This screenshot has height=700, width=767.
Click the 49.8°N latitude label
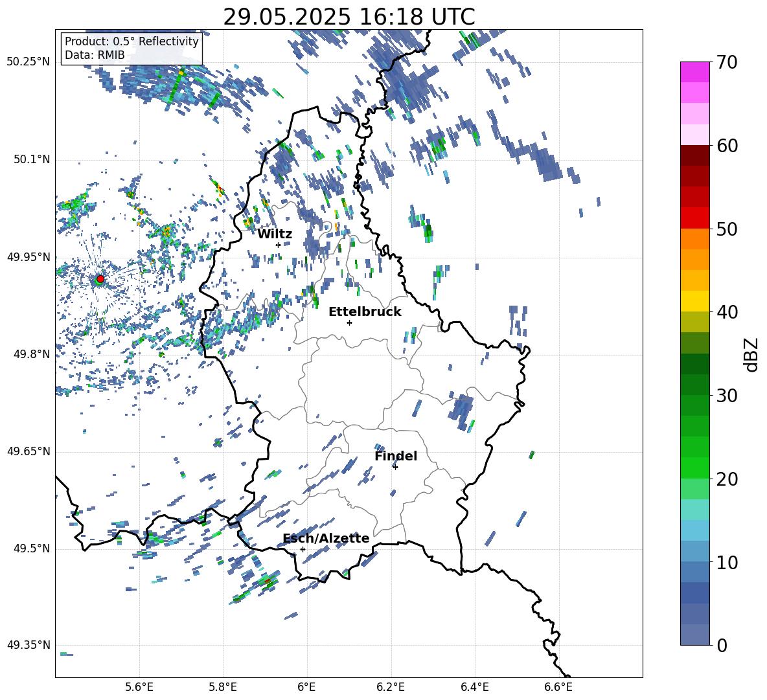coord(32,354)
